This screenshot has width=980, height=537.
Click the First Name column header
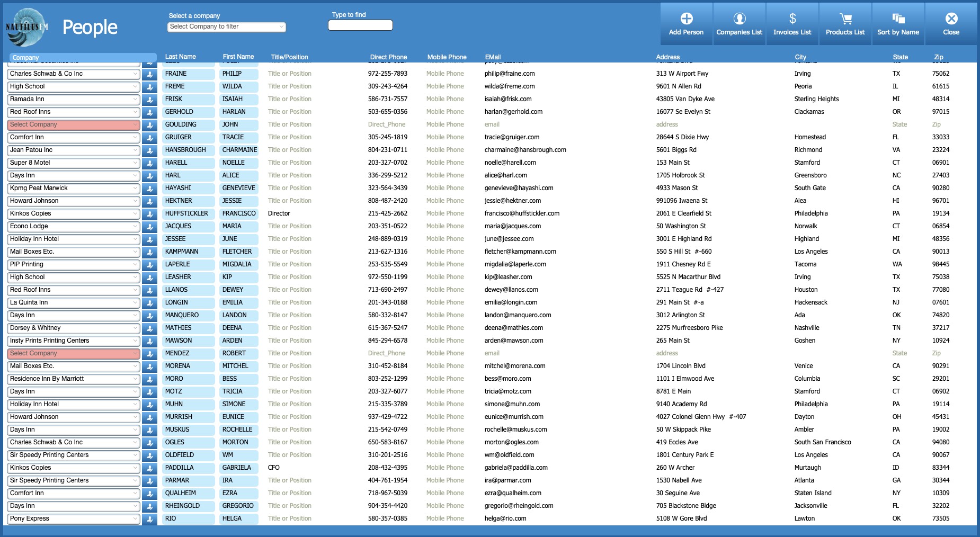pyautogui.click(x=238, y=57)
